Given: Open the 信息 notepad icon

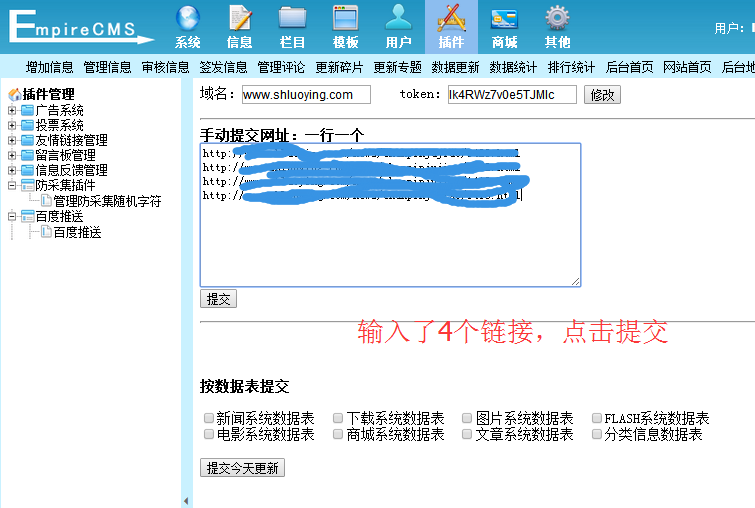Looking at the screenshot, I should coord(240,18).
